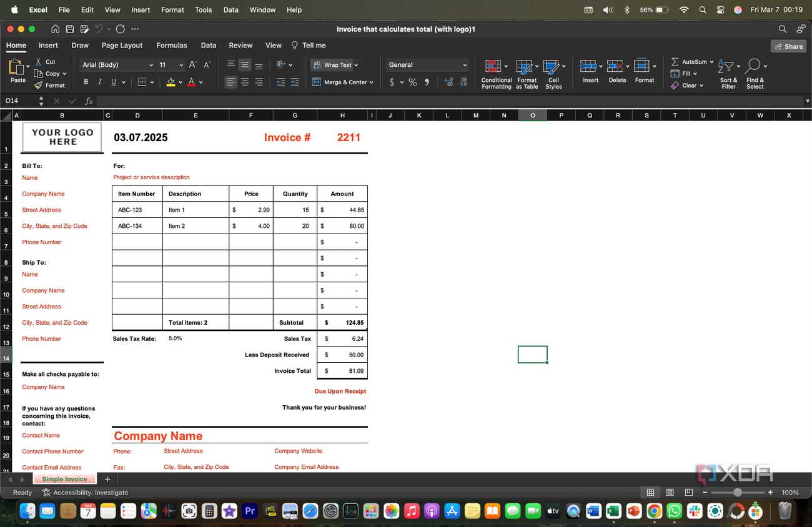Image resolution: width=812 pixels, height=527 pixels.
Task: Increase decimal places icon
Action: click(x=448, y=82)
